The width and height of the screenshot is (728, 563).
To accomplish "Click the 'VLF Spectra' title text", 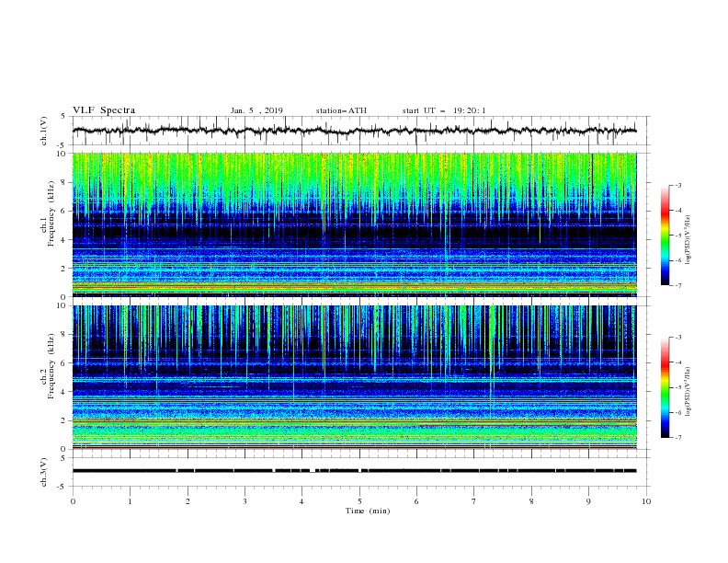I will 104,110.
